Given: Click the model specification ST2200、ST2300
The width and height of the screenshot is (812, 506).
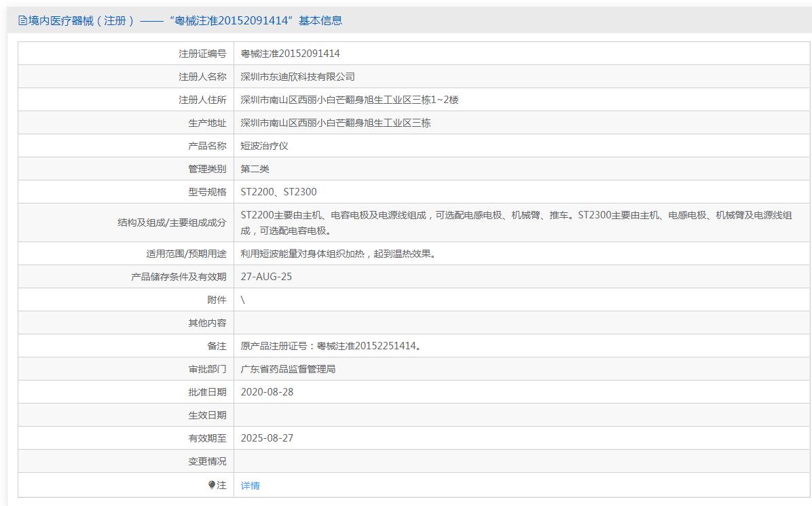Looking at the screenshot, I should 278,192.
